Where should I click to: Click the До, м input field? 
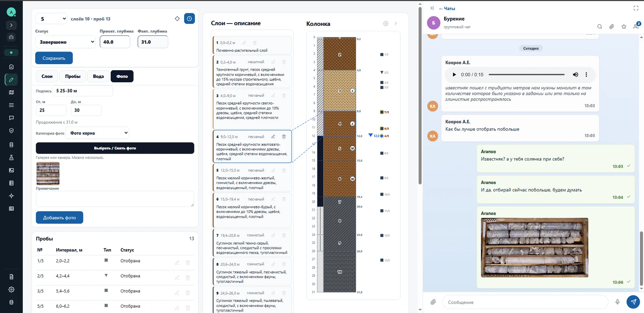[86, 110]
